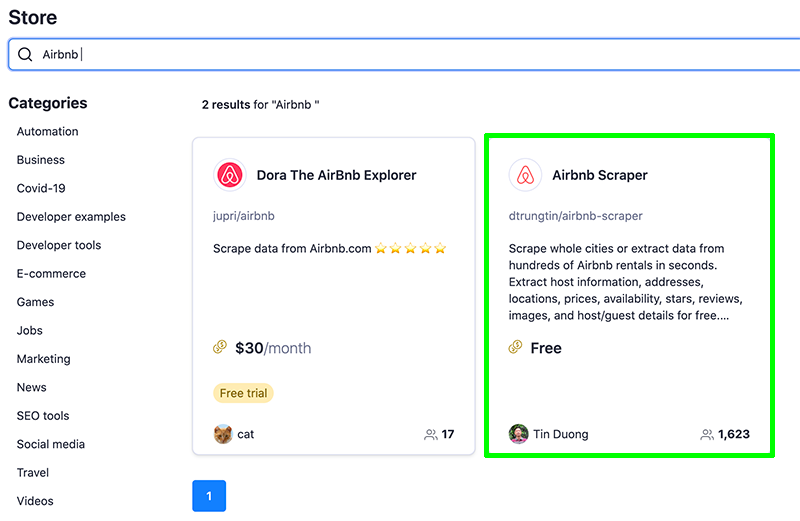This screenshot has height=521, width=800.
Task: Go to page 1 of results
Action: tap(209, 496)
